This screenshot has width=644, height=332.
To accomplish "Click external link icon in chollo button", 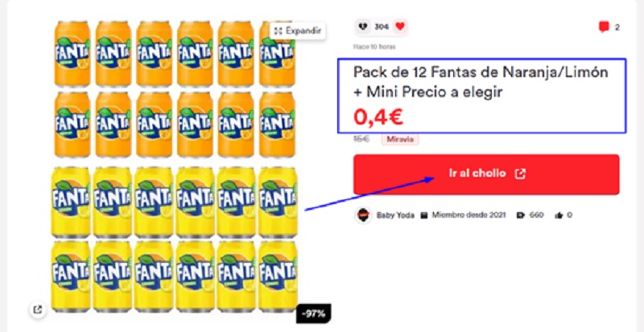I will [x=520, y=174].
